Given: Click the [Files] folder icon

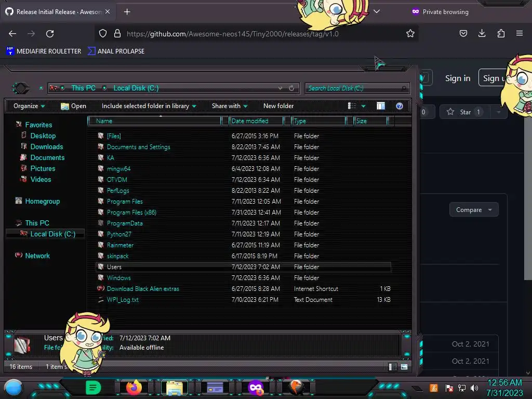Looking at the screenshot, I should [x=101, y=136].
